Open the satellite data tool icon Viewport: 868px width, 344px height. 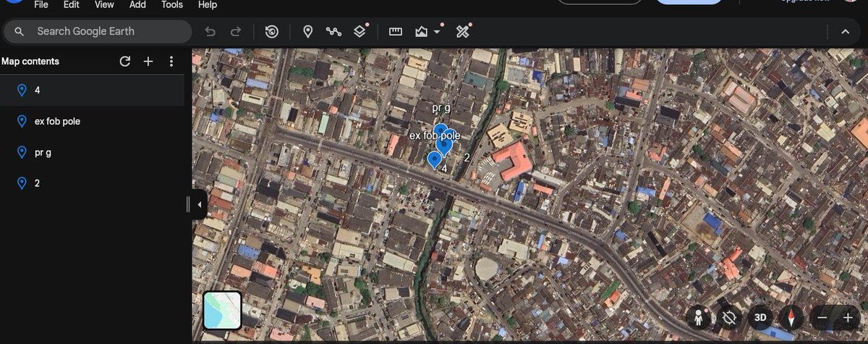463,32
